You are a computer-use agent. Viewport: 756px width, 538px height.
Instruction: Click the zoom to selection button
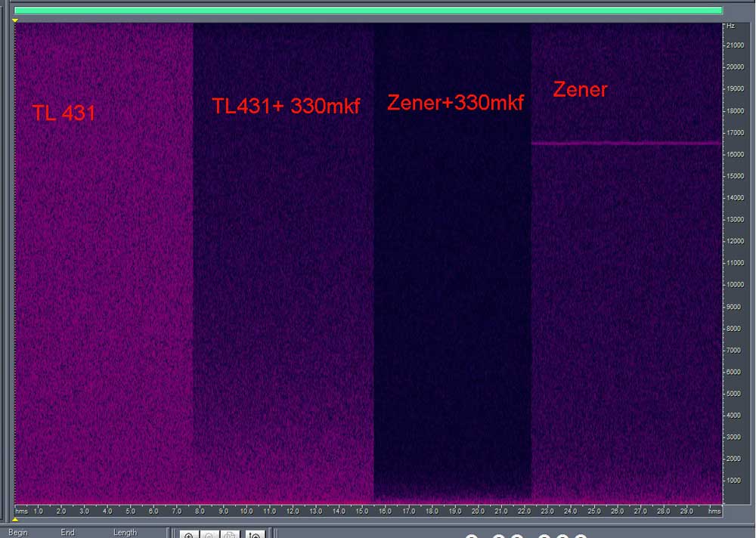point(255,534)
